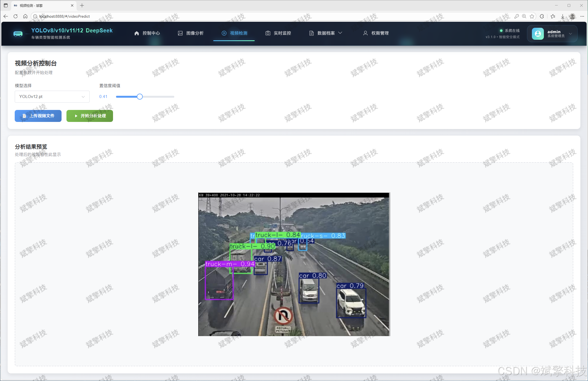Click the browser home icon
The image size is (588, 381).
(x=25, y=16)
